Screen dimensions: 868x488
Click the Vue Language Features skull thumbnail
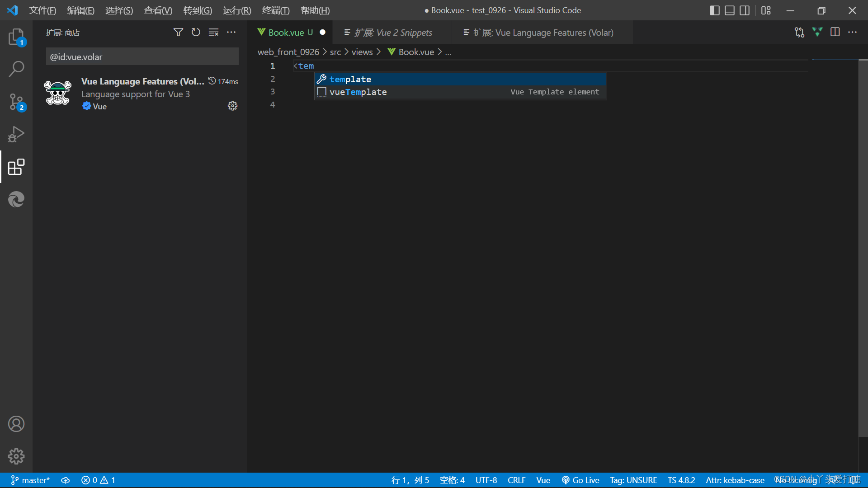coord(58,93)
